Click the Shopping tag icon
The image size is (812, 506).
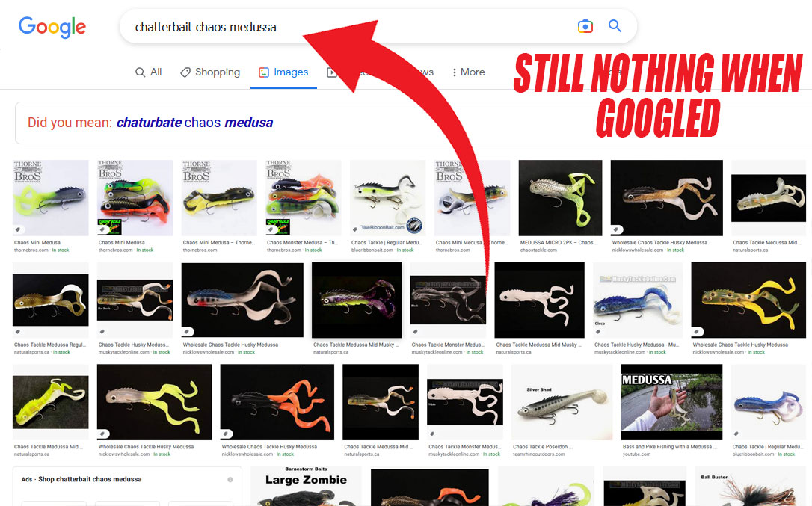pos(185,72)
